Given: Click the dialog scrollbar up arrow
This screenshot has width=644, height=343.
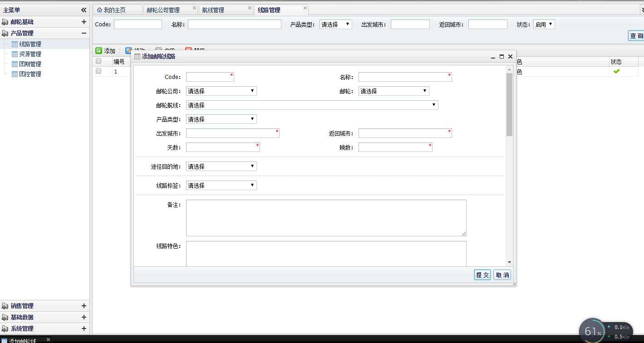Looking at the screenshot, I should pos(509,69).
